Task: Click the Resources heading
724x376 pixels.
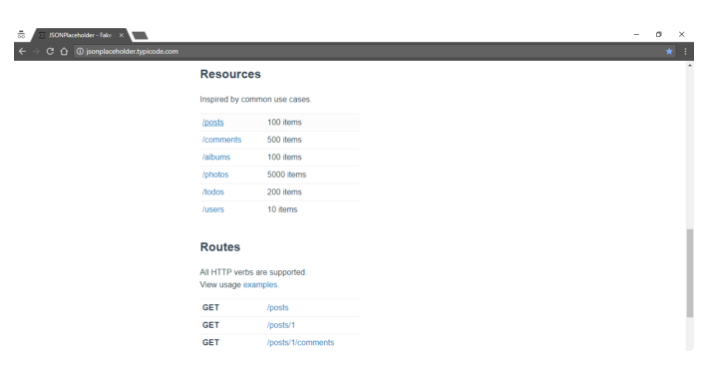Action: [x=230, y=74]
